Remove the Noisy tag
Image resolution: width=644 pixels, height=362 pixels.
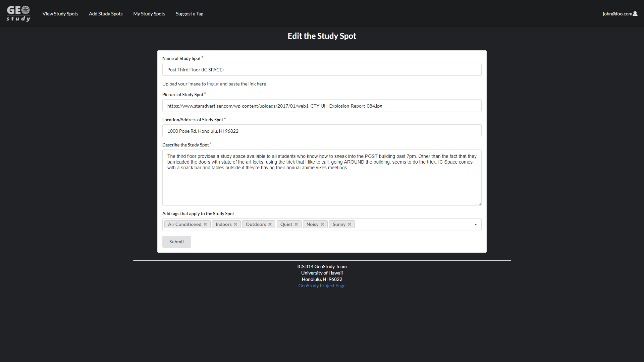tap(323, 224)
